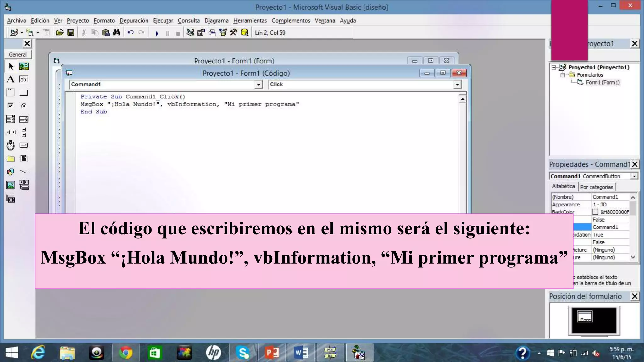Select the Shape tool in toolbox
Screen dimensions: 644x362
[11, 172]
